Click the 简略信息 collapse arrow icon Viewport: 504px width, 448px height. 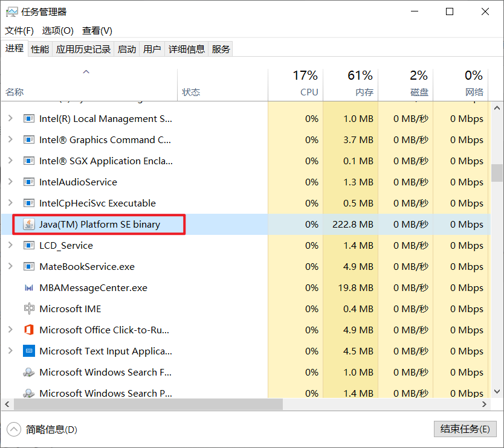[x=13, y=429]
